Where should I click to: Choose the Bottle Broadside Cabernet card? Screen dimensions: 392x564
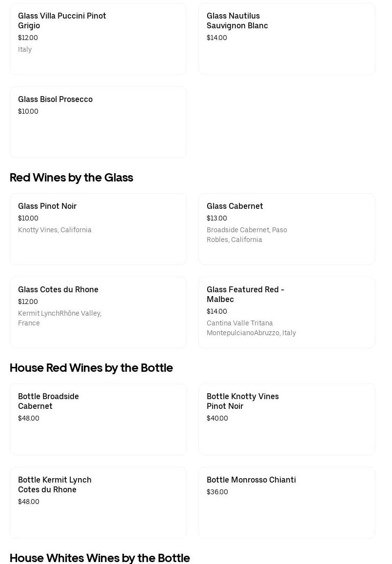[x=98, y=419]
